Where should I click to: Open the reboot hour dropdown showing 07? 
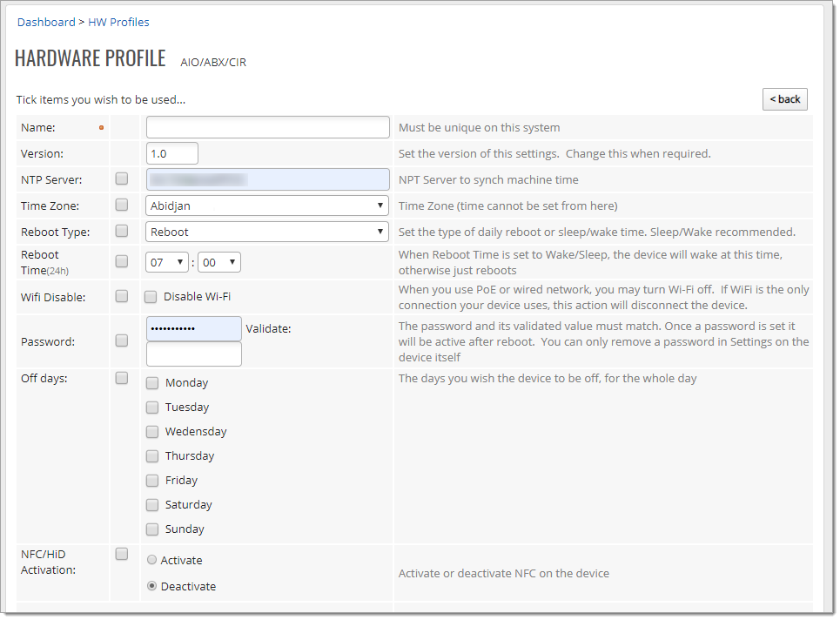(167, 262)
